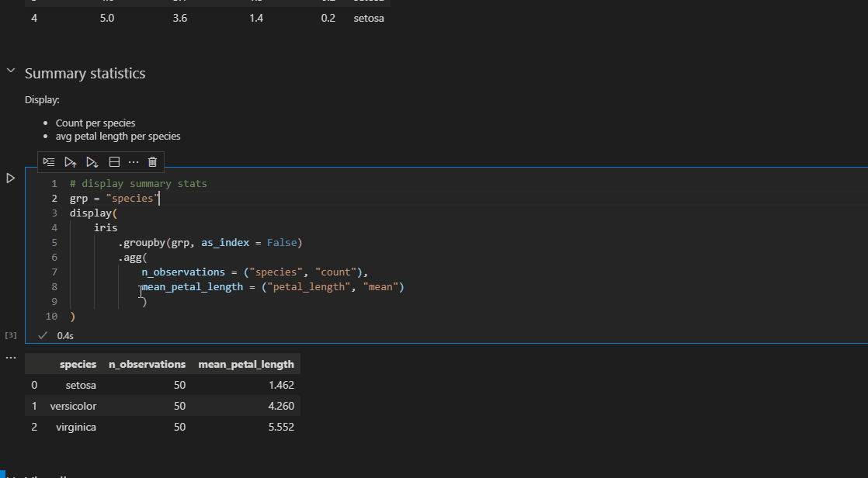Execute the cell from its floating toolbar

[49, 161]
